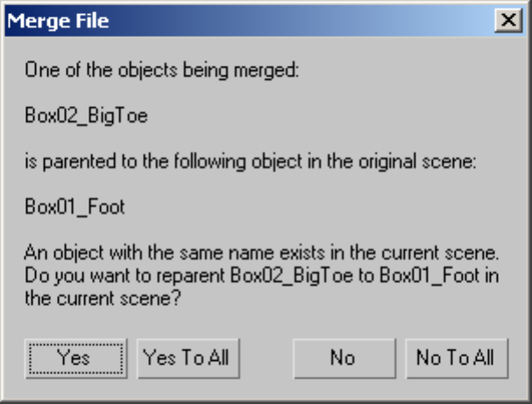
Task: Click the "is parented to the following object" line
Action: (249, 161)
